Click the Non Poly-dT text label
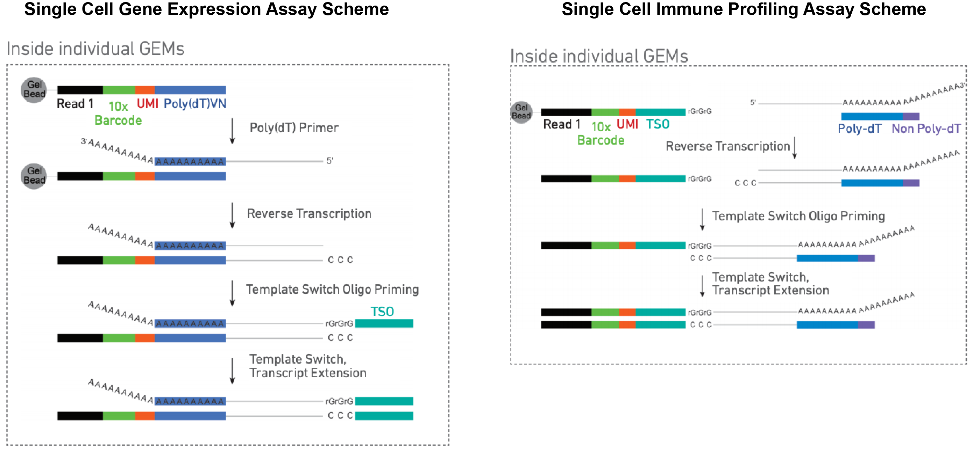Screen dimensions: 980x453 (926, 129)
